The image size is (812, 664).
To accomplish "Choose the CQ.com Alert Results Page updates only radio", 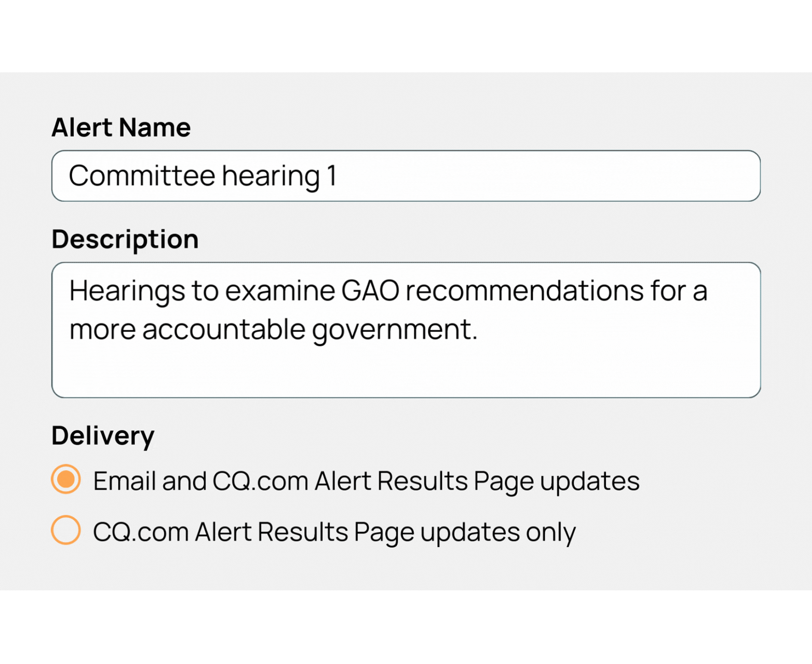I will 66,530.
